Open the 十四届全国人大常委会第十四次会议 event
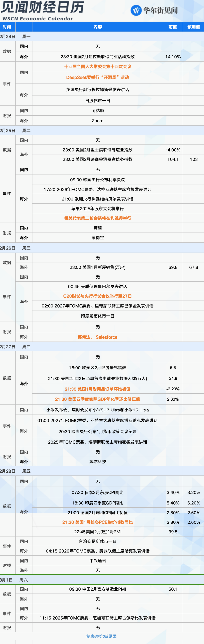The height and width of the screenshot is (644, 204). tap(98, 67)
